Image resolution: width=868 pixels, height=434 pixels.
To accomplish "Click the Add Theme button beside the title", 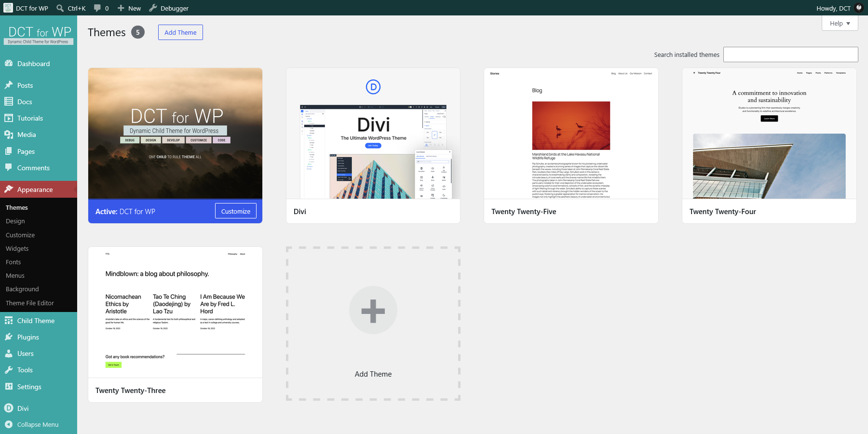I will point(180,32).
